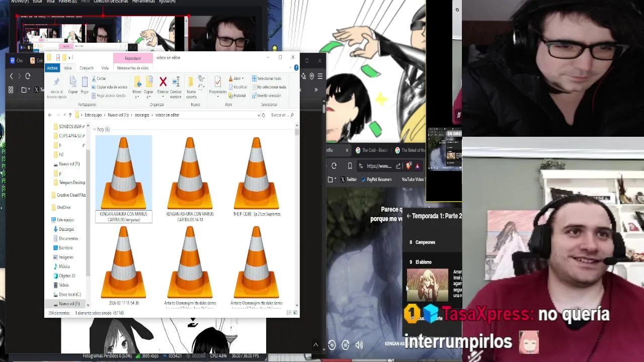Open the recent locations dropdown arrow
The height and width of the screenshot is (362, 644).
pos(63,115)
